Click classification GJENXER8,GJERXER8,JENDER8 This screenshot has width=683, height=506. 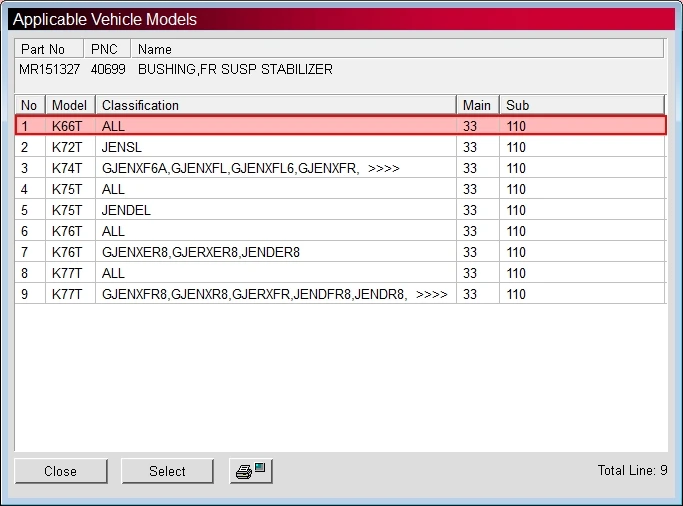[x=201, y=252]
